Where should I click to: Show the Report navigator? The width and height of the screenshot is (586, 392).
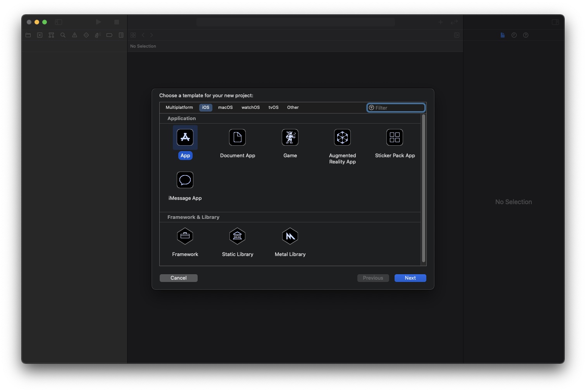pyautogui.click(x=121, y=35)
